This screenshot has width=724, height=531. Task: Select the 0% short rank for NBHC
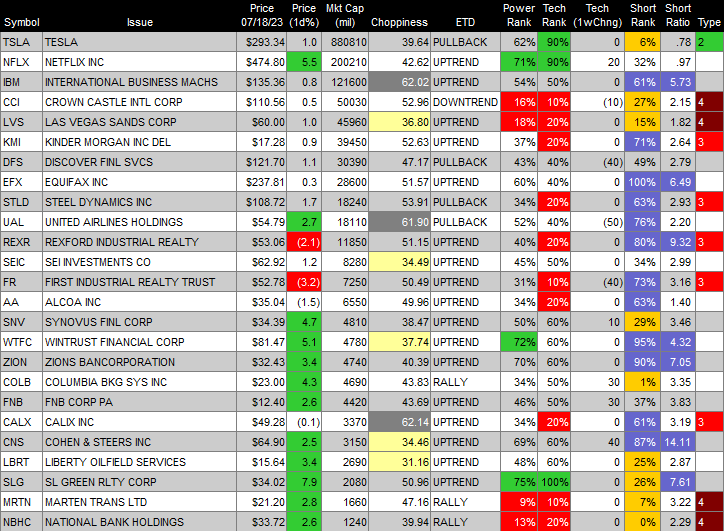[x=642, y=522]
